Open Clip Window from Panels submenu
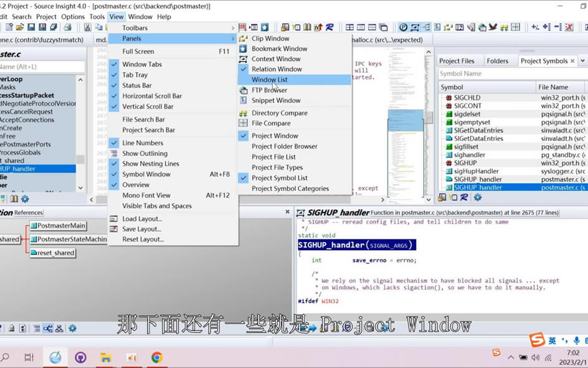The width and height of the screenshot is (588, 368). pyautogui.click(x=295, y=38)
